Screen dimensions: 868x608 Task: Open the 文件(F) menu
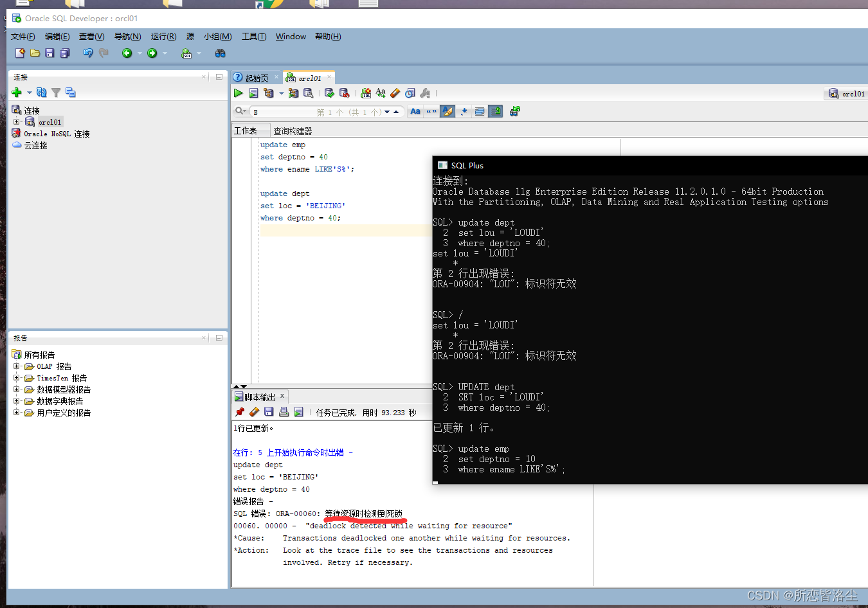tap(23, 37)
